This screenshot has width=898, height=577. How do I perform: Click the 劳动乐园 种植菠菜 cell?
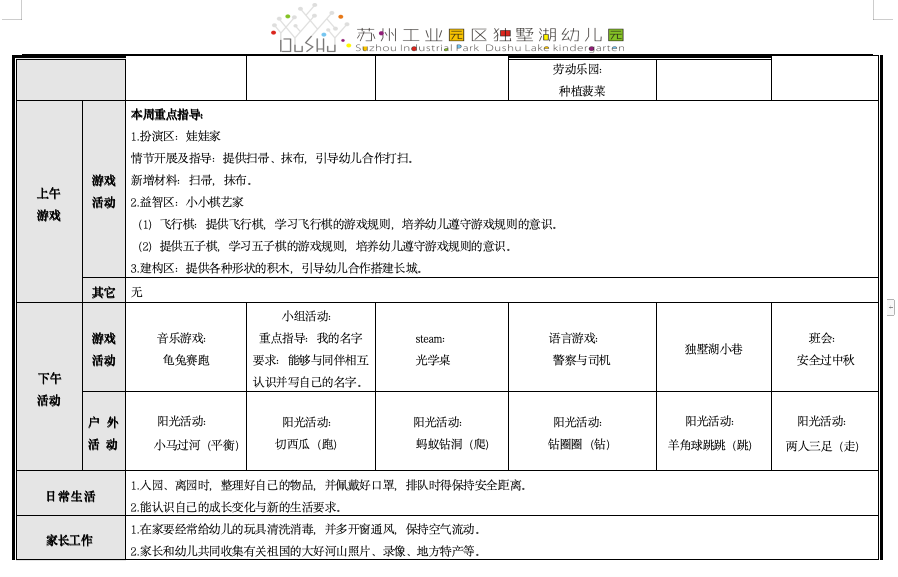pos(581,80)
